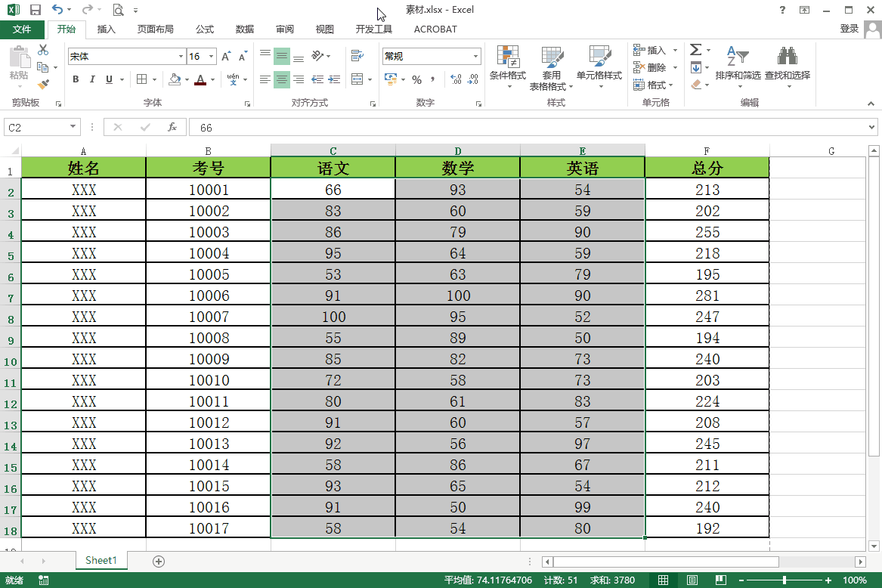Expand the 常规 number format dropdown

(x=475, y=57)
